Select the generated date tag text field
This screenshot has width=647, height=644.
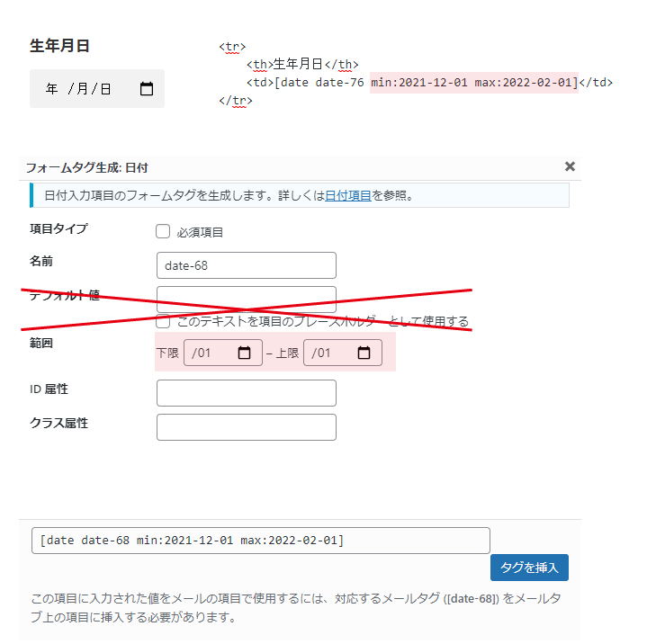click(260, 541)
